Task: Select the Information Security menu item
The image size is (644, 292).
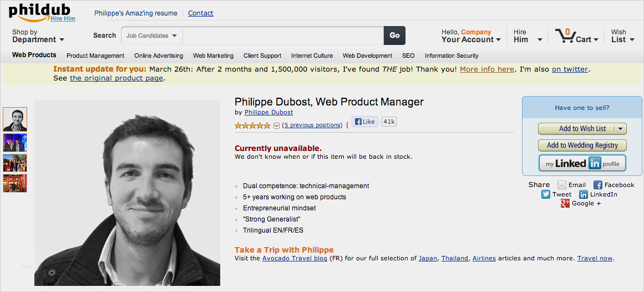Action: click(x=452, y=56)
